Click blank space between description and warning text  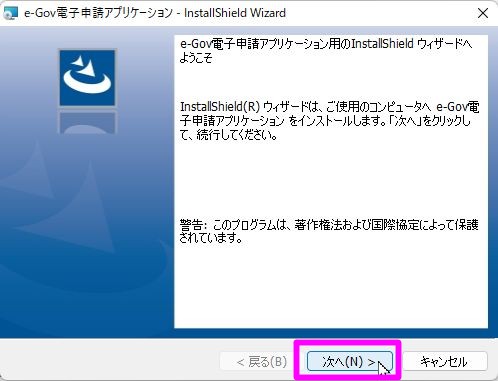(331, 180)
